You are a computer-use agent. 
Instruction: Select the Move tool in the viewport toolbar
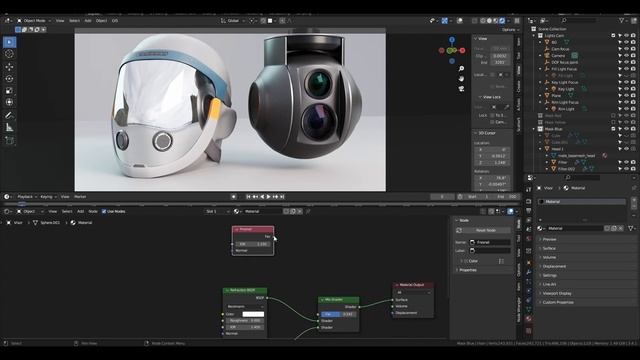[x=9, y=67]
